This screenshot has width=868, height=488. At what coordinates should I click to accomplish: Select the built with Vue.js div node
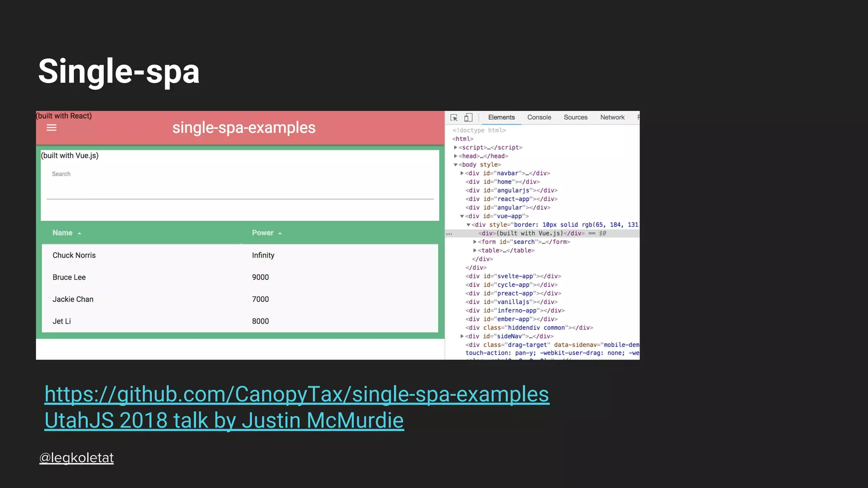tap(531, 233)
